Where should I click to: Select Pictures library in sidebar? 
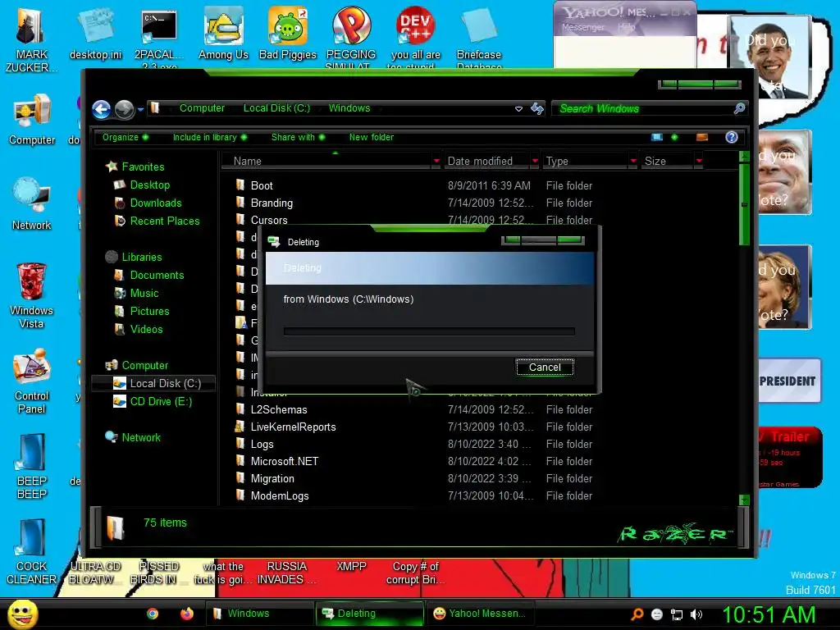(149, 311)
